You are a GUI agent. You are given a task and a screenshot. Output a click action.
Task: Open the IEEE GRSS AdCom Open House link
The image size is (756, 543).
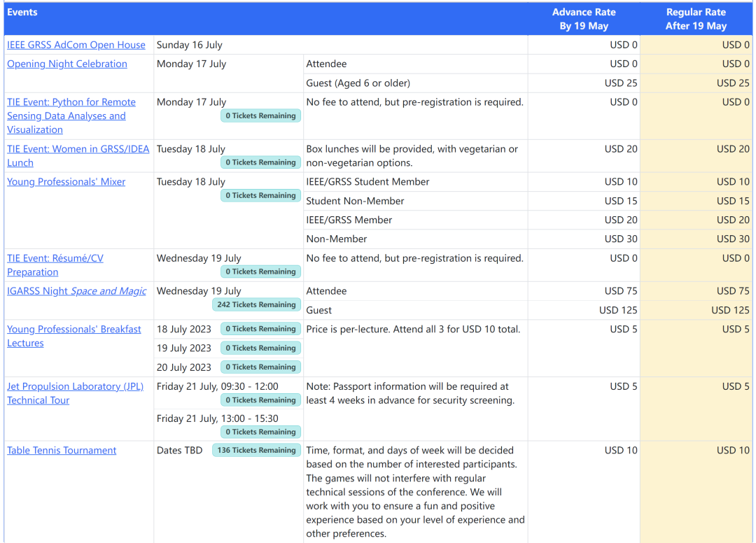tap(76, 45)
